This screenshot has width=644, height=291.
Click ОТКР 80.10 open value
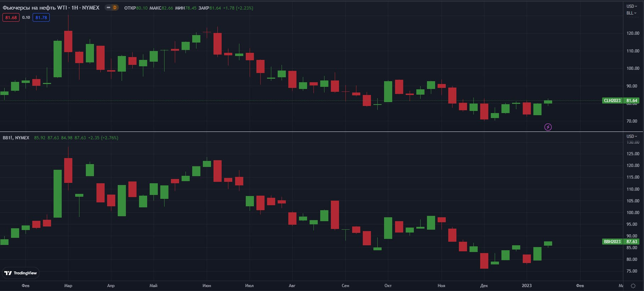click(136, 8)
